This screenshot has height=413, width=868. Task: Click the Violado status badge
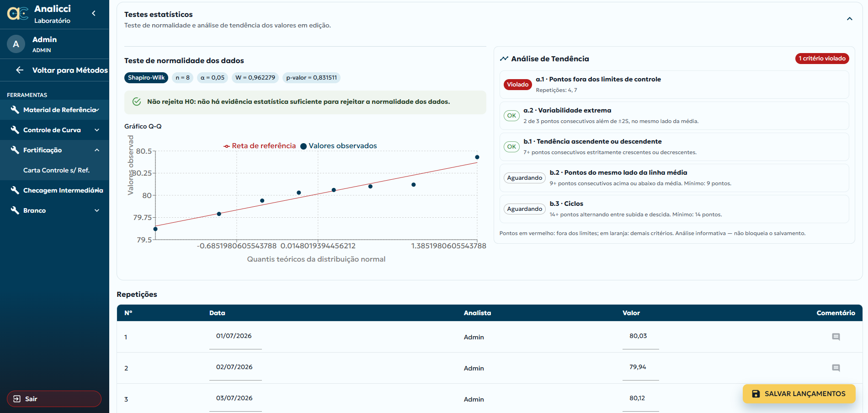click(x=517, y=85)
